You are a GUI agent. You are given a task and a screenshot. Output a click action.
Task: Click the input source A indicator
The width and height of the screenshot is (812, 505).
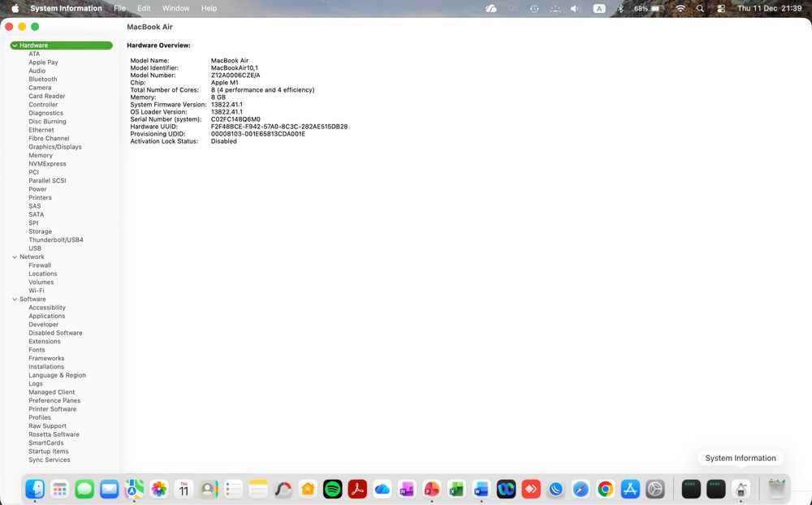599,8
